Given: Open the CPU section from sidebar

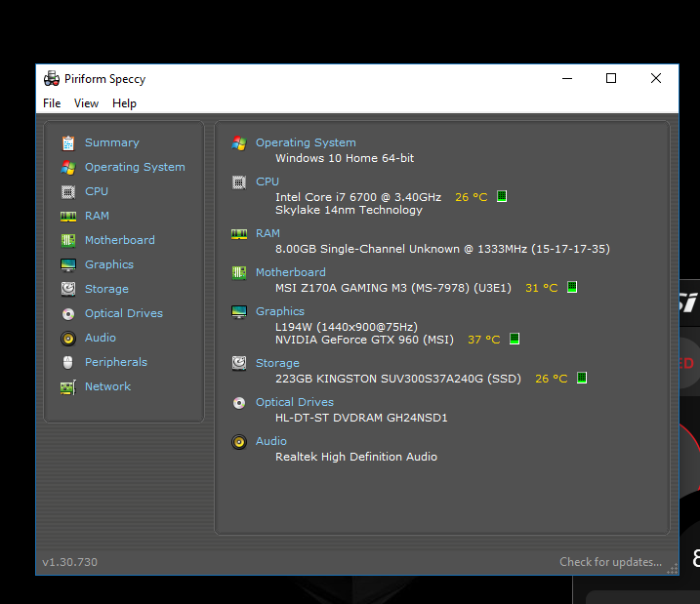Looking at the screenshot, I should (x=97, y=191).
